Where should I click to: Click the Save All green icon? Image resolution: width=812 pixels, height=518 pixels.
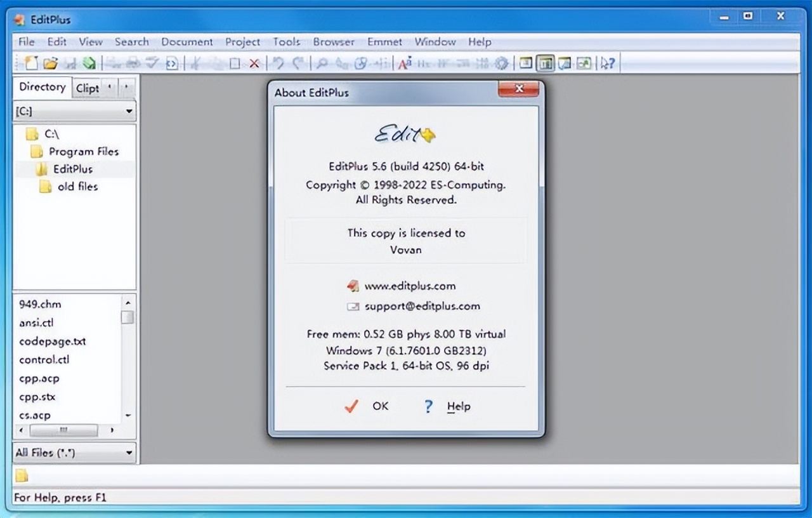tap(89, 63)
